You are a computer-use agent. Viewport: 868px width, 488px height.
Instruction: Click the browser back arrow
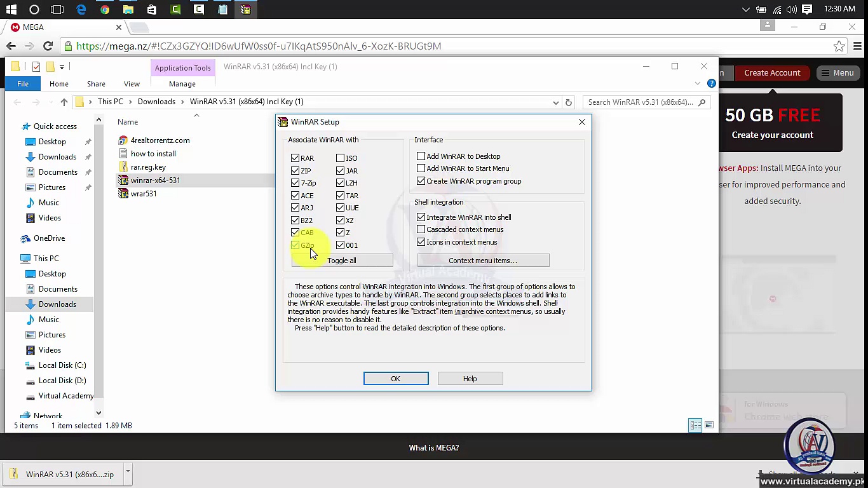point(11,46)
